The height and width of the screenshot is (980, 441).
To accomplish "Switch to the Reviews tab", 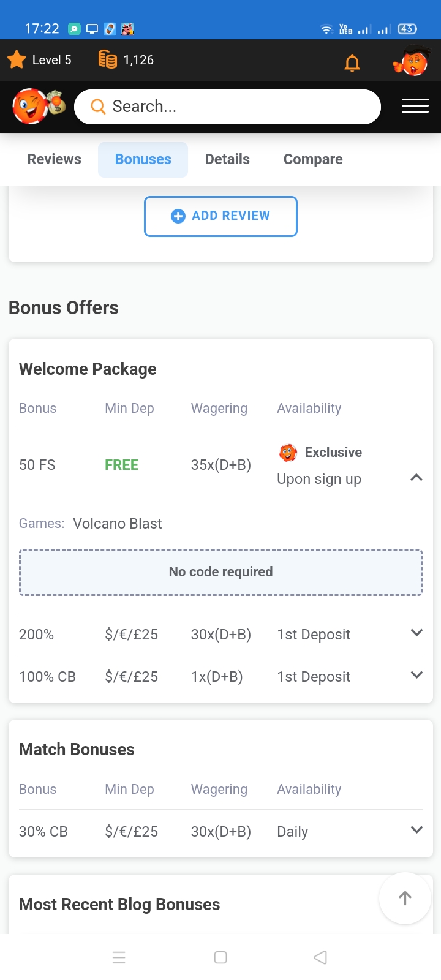I will (x=54, y=159).
